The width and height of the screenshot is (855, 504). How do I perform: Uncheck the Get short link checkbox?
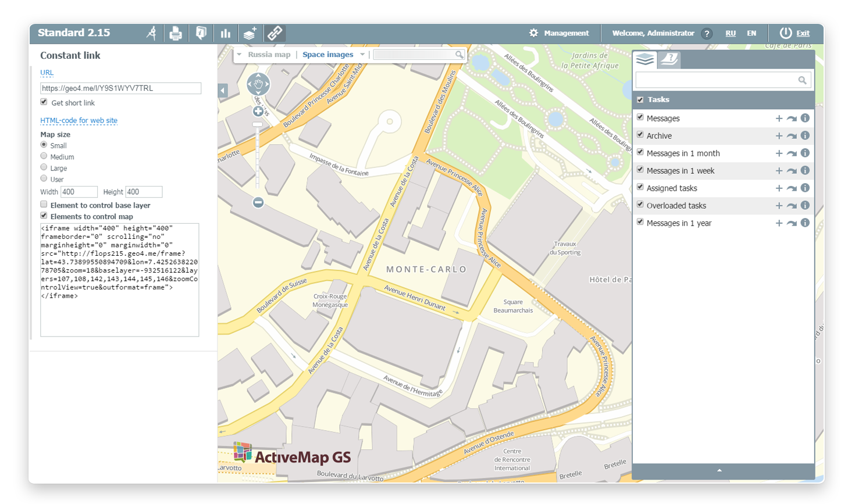pos(44,102)
